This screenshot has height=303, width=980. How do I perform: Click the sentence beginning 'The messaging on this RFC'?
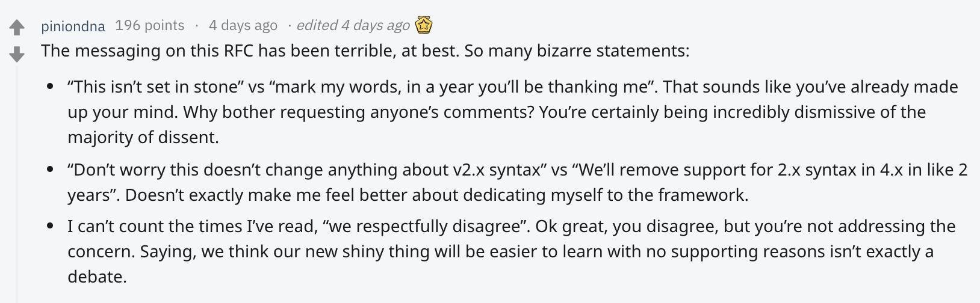(365, 50)
